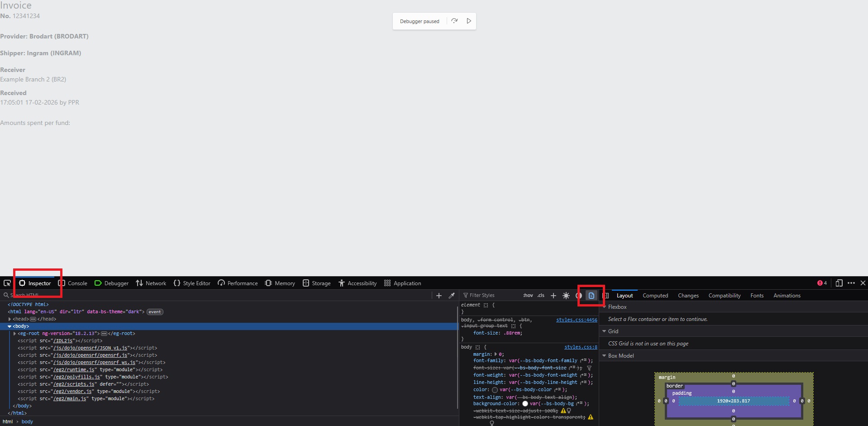Viewport: 868px width, 426px height.
Task: Click the eyedropper color picker icon
Action: click(x=451, y=296)
